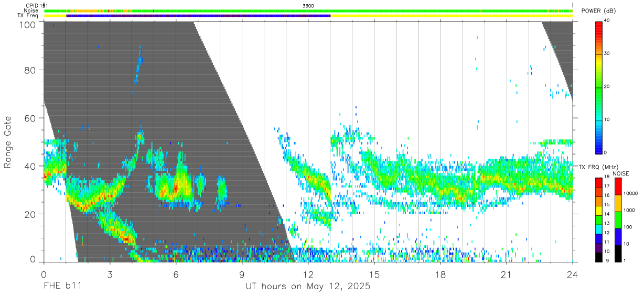Click the 1000 label on the NOISE scale
Viewport: 644px width, 297px height.
[x=629, y=211]
